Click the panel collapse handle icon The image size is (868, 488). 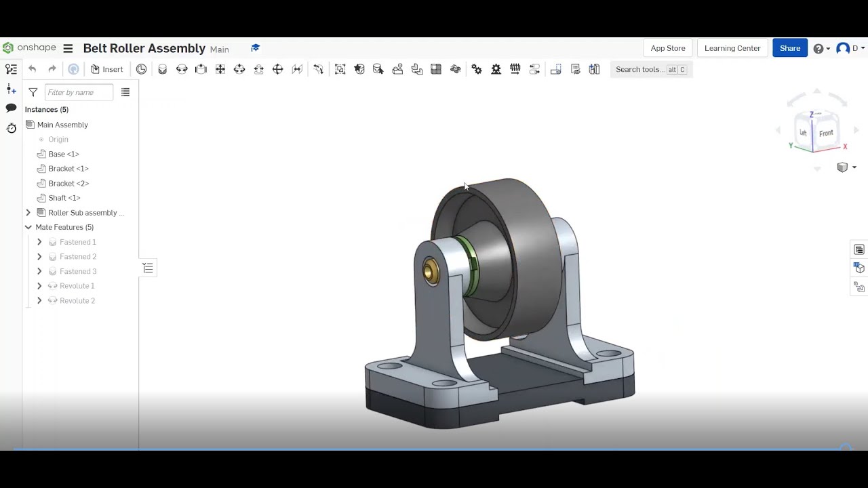pyautogui.click(x=148, y=268)
